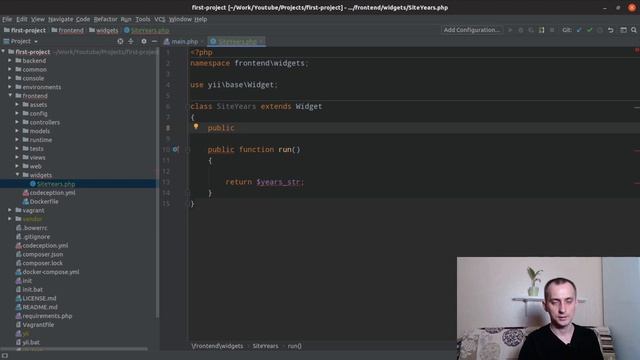Switch to the main.php editor tab
Screen dimensions: 640x360
[x=184, y=41]
